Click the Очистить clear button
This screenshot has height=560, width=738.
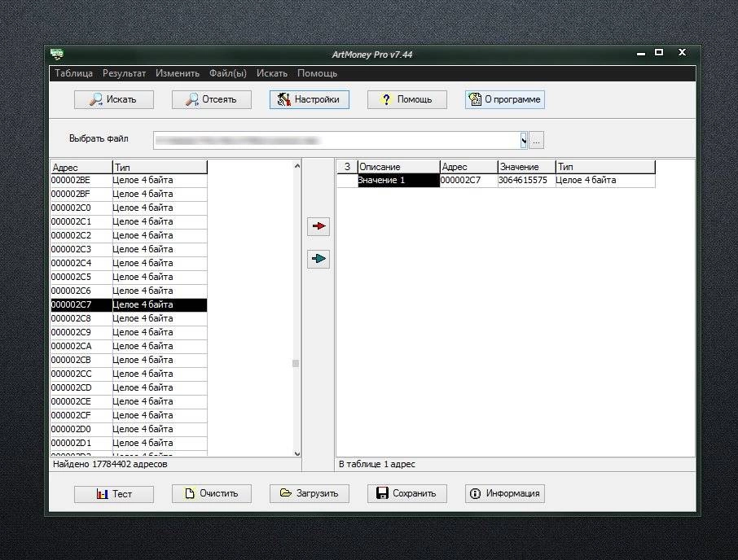tap(211, 494)
